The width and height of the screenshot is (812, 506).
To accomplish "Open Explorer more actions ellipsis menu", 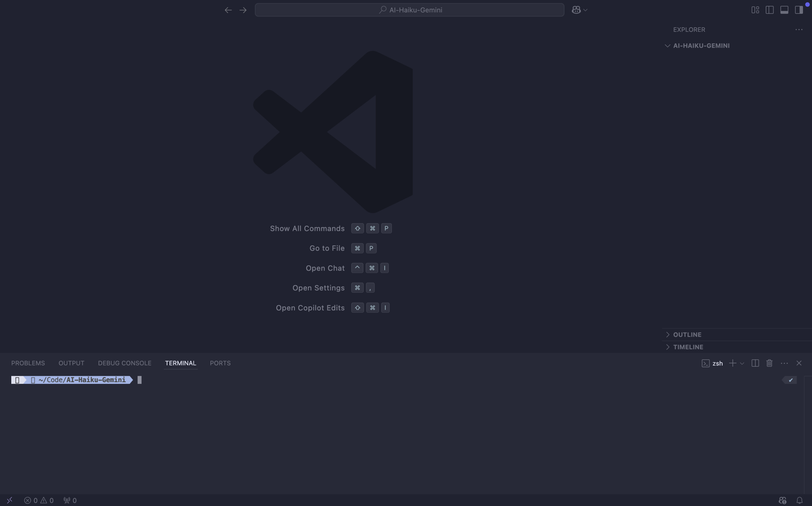I will (799, 29).
